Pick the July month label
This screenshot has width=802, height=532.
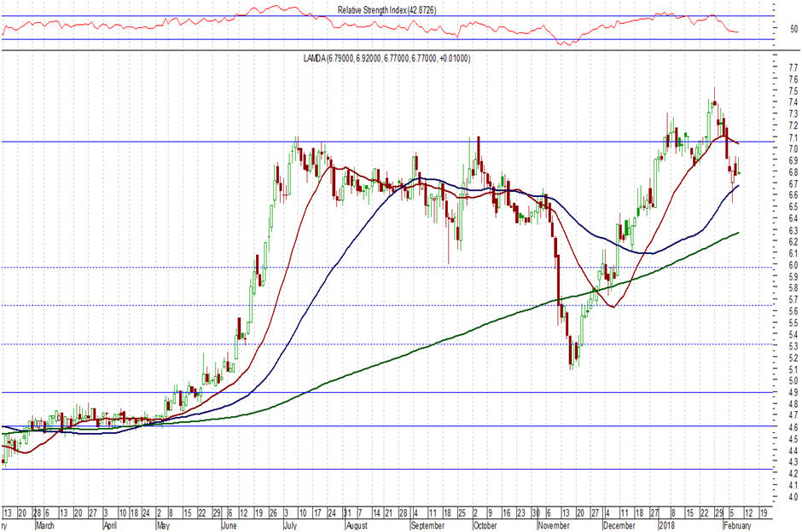click(x=290, y=525)
